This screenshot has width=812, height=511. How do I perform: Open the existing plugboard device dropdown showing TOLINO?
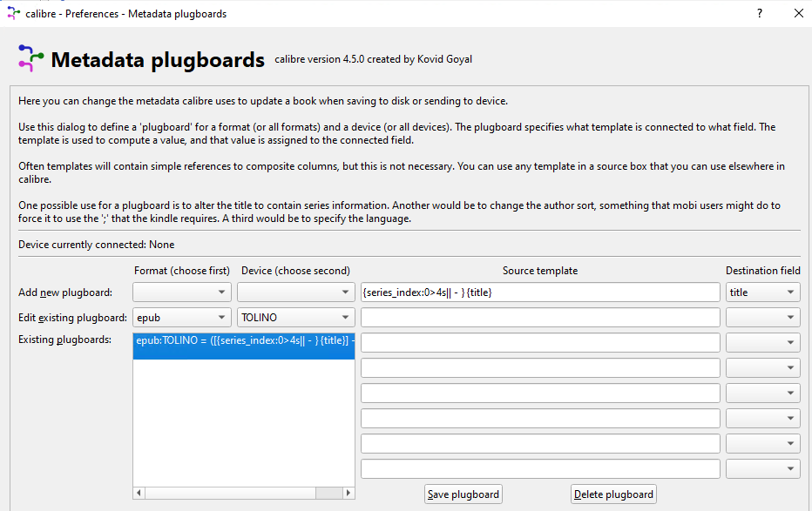pyautogui.click(x=295, y=318)
